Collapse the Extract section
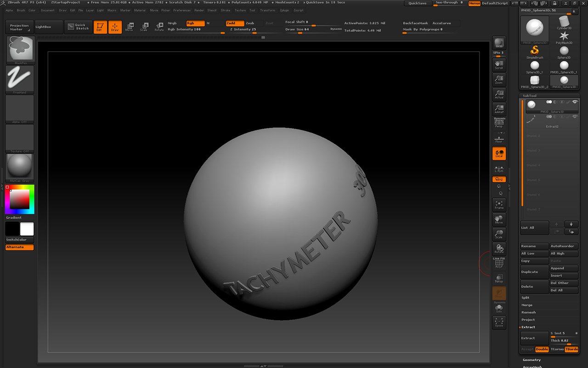 (528, 327)
